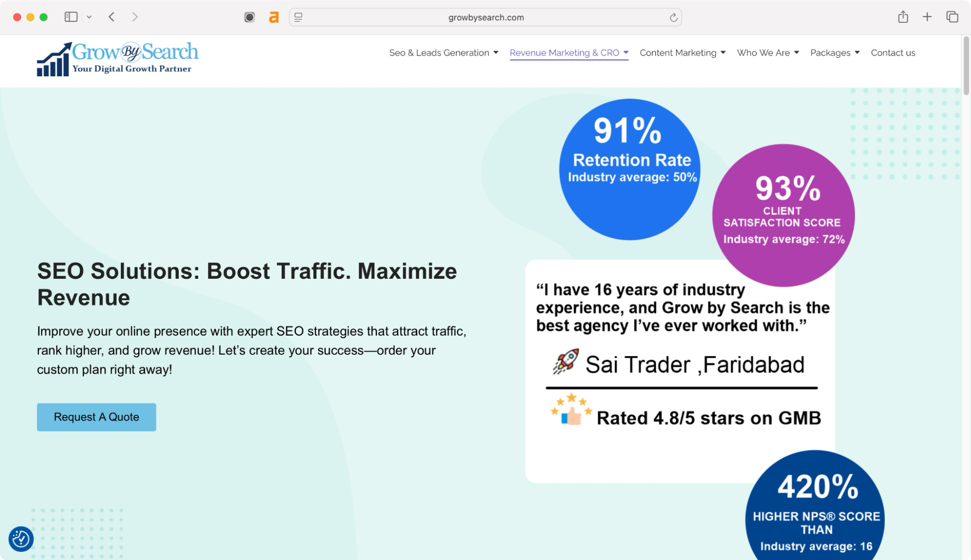This screenshot has height=560, width=971.
Task: Click the forward navigation arrow
Action: pos(135,17)
